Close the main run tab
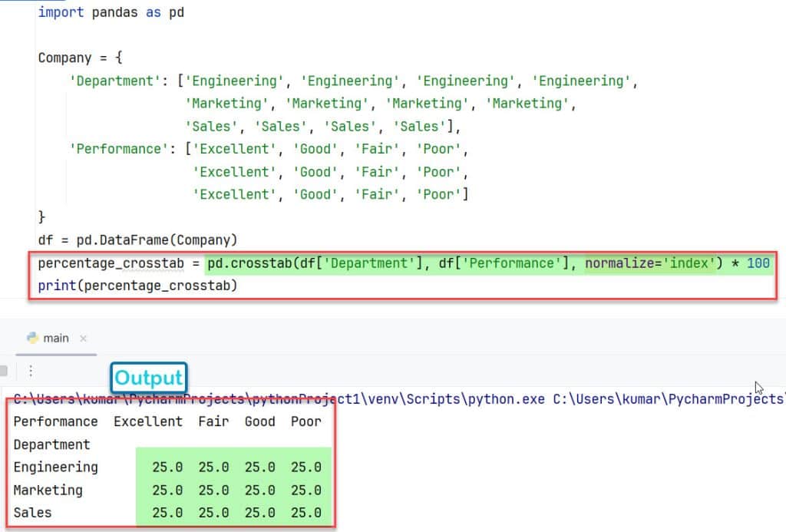The height and width of the screenshot is (532, 786). 84,338
